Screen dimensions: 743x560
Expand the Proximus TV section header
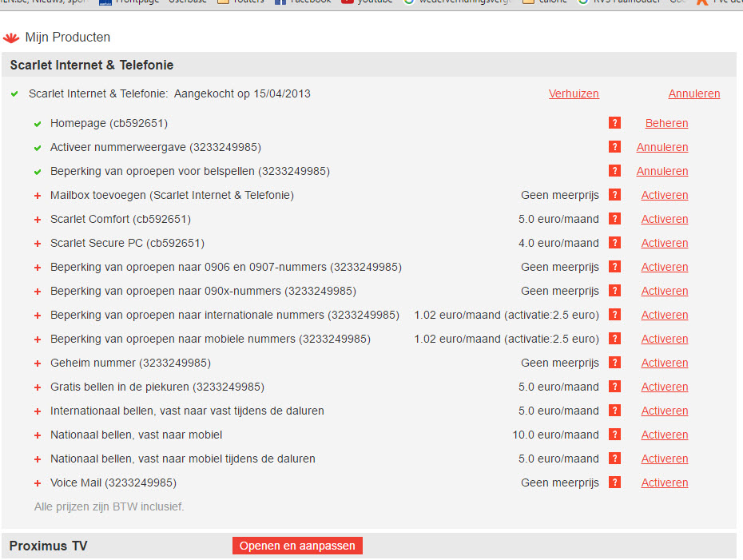tap(49, 546)
